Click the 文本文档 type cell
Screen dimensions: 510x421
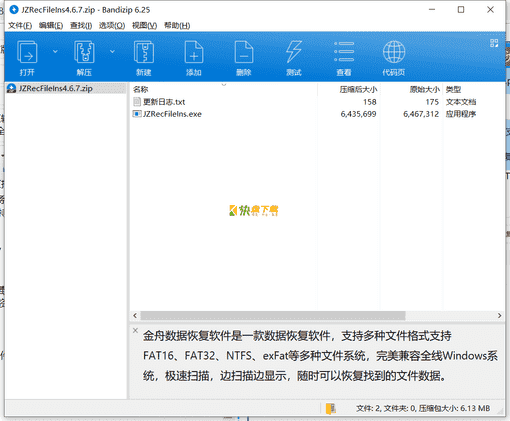tap(461, 102)
